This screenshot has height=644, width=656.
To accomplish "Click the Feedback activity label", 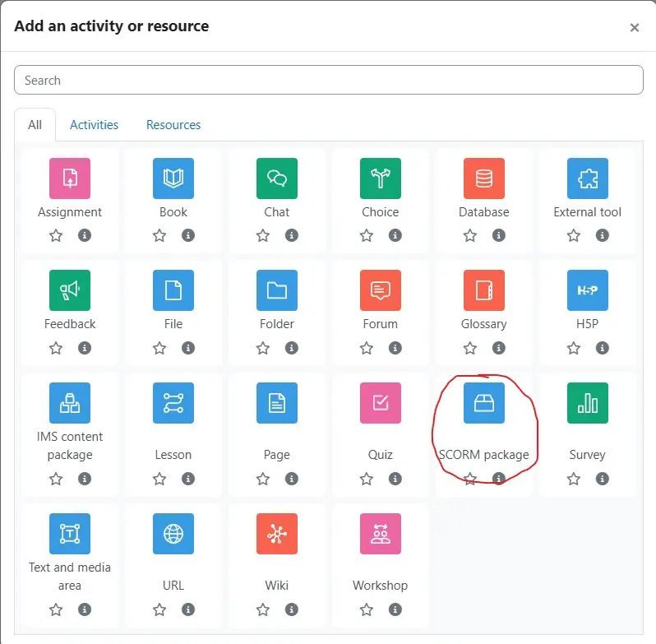I will click(70, 324).
